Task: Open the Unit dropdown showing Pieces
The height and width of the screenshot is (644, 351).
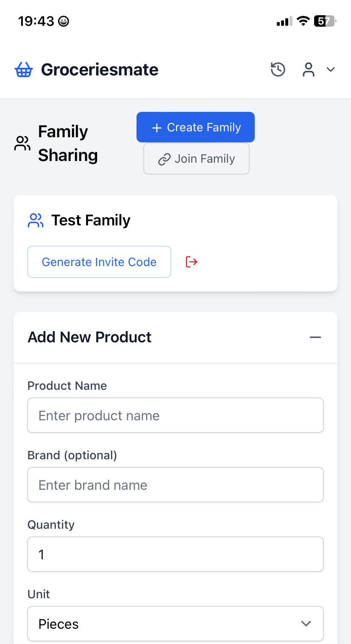Action: (175, 624)
